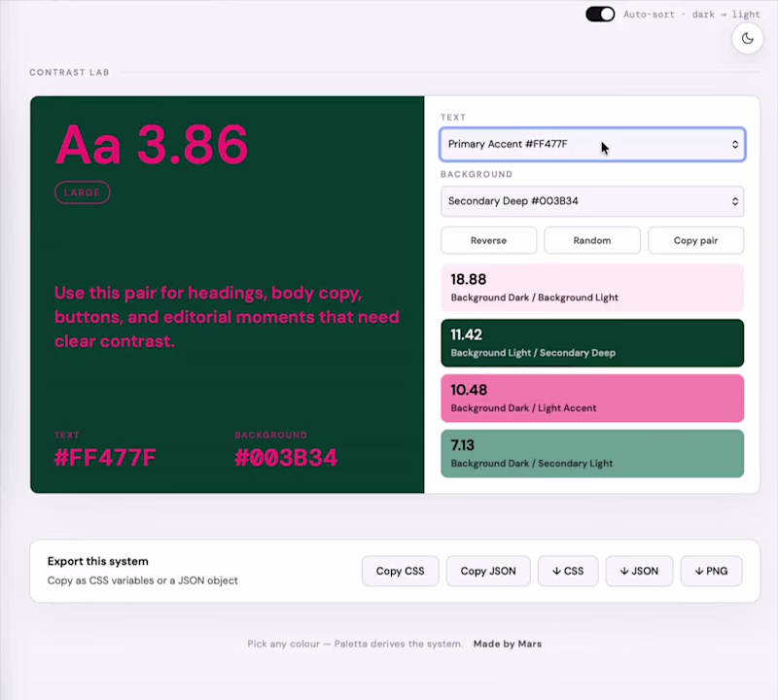
Task: Click the moon dark mode icon
Action: [747, 38]
